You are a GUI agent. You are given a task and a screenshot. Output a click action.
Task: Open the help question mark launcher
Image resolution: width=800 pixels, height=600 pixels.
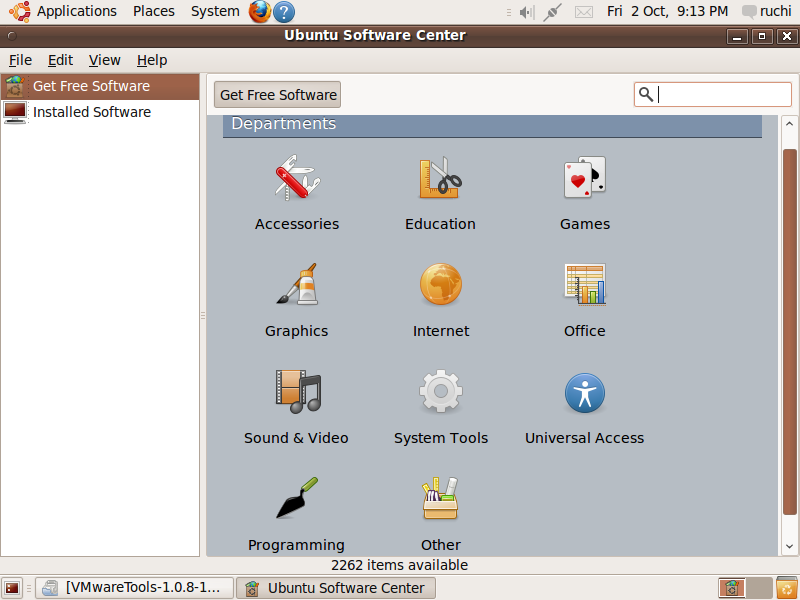click(284, 12)
